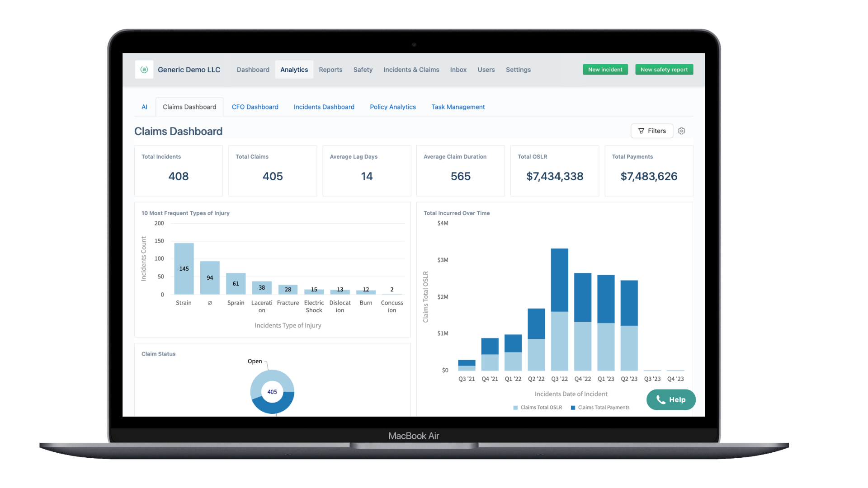Select the Policy Analytics tab
This screenshot has height=488, width=868.
point(392,107)
